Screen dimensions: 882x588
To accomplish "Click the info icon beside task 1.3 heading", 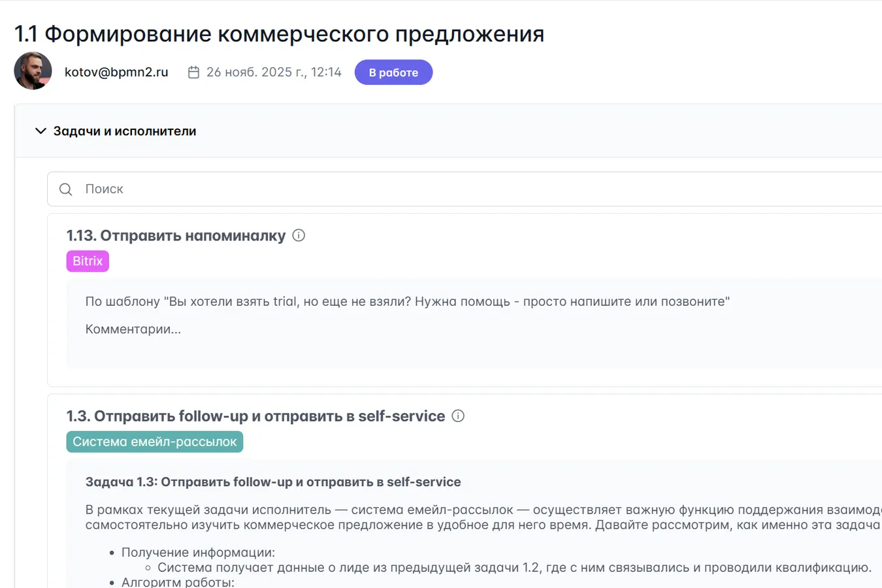I will (x=458, y=416).
